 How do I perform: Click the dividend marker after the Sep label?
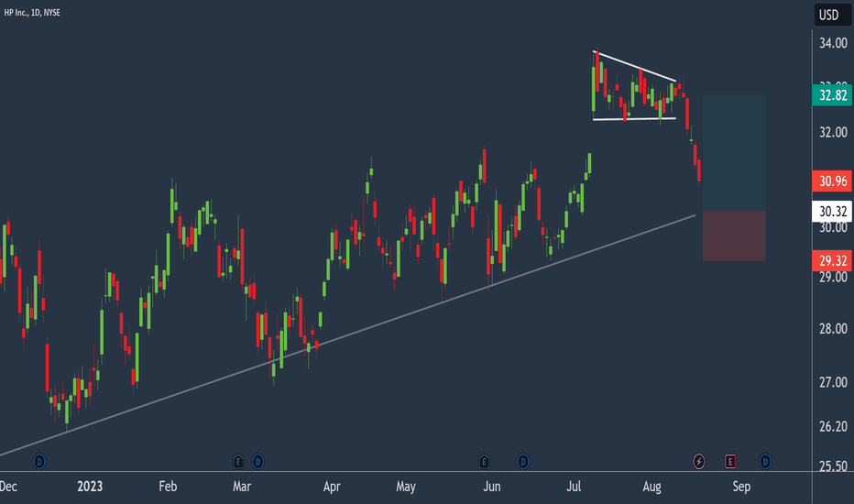coord(765,462)
